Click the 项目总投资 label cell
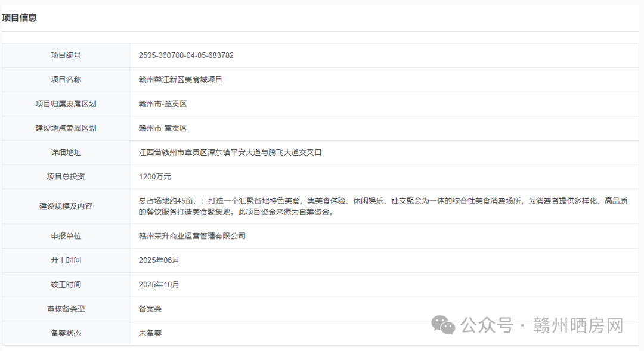 pyautogui.click(x=66, y=176)
